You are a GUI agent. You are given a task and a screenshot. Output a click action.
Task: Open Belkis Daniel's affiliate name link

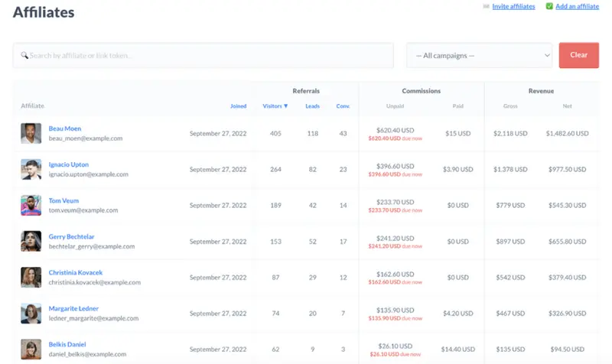point(67,344)
